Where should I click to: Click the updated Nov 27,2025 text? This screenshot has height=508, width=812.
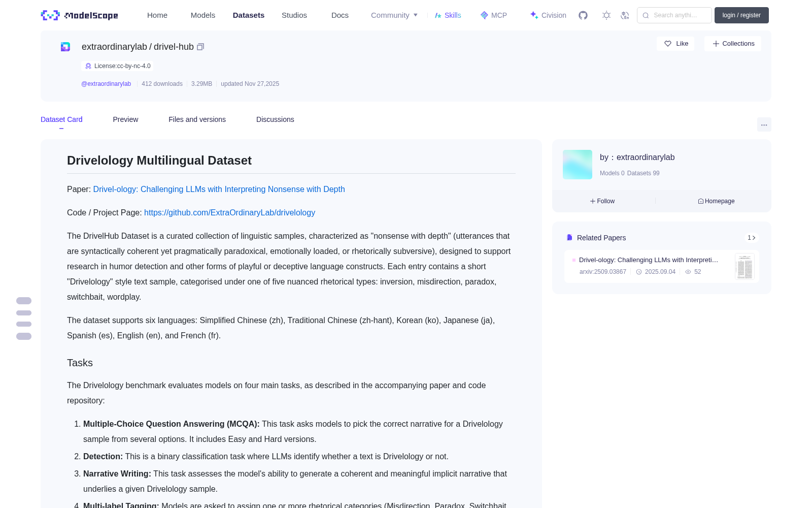pos(250,84)
